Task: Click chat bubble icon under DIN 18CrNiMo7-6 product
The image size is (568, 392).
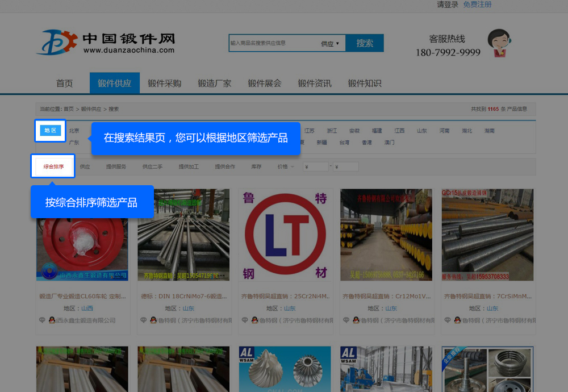Action: [x=144, y=320]
